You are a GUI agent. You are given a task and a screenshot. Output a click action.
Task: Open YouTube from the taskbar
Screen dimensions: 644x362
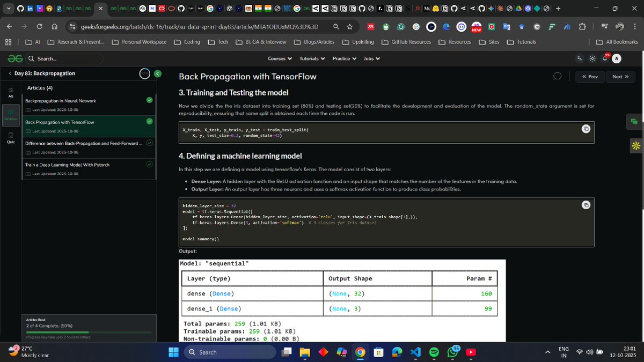(471, 352)
